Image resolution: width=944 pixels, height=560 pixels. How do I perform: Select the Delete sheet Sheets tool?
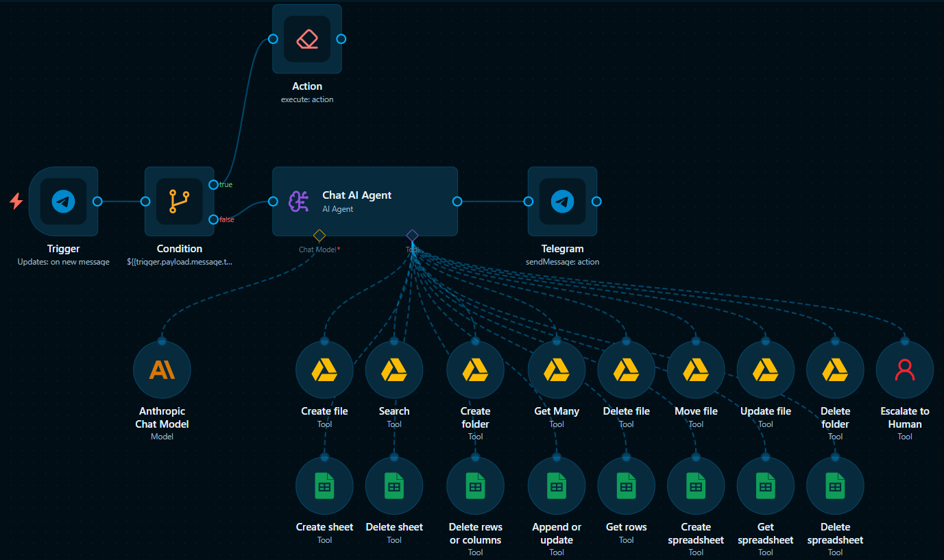pos(394,486)
